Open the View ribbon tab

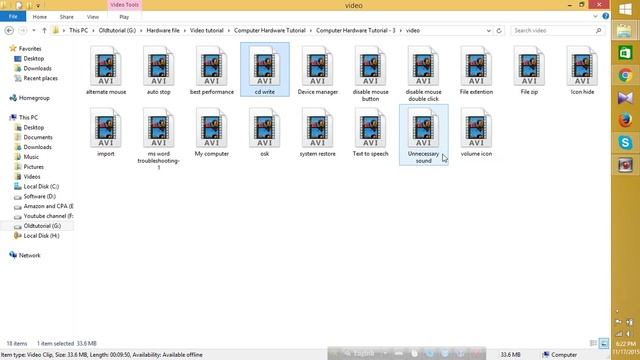93,17
